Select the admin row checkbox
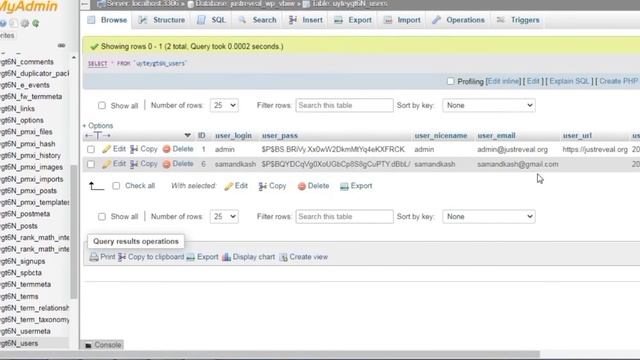Viewport: 640px width, 360px height. [x=91, y=149]
